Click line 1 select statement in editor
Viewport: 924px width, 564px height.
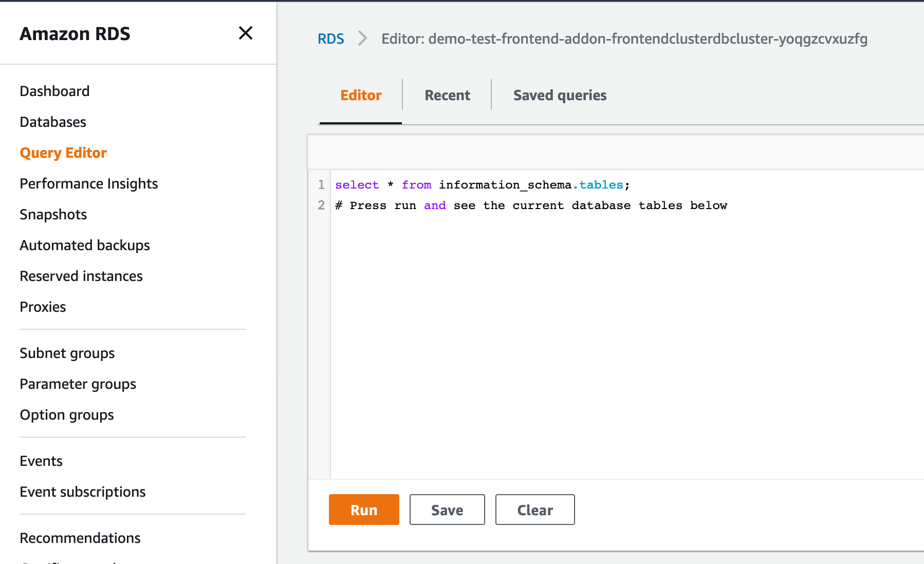pyautogui.click(x=483, y=184)
